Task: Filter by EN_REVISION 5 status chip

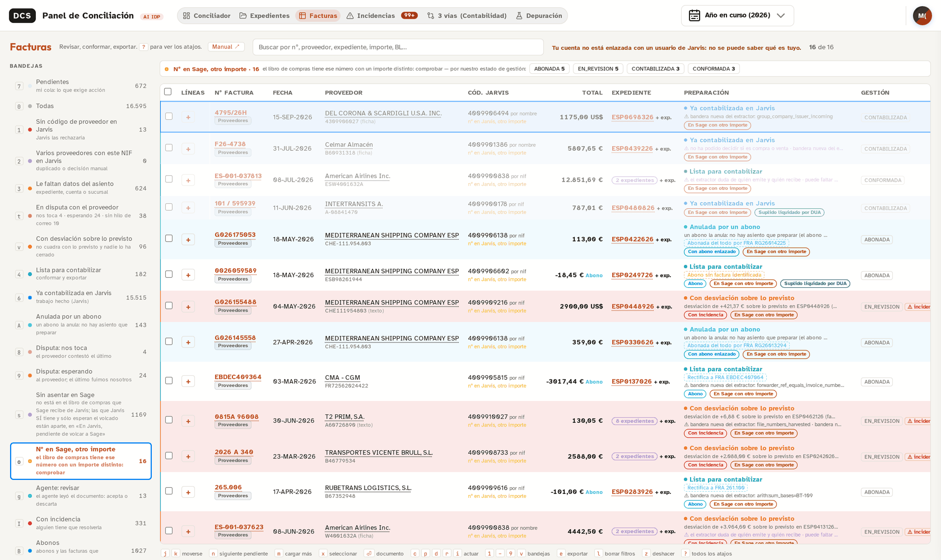Action: (x=598, y=69)
